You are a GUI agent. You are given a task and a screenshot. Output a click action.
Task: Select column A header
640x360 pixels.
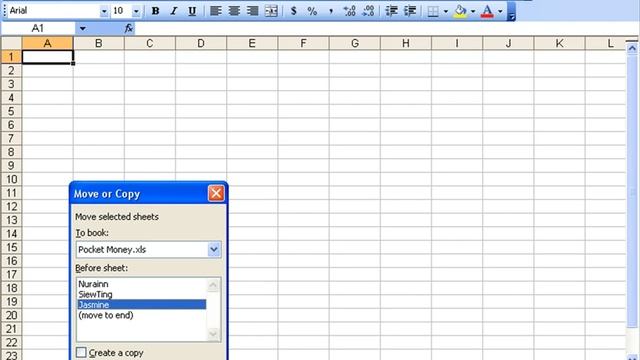(48, 43)
